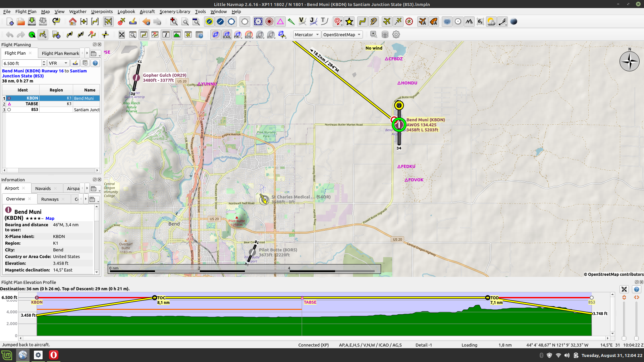Click the Map Position Back orange arrow
Image resolution: width=644 pixels, height=362 pixels.
click(146, 22)
